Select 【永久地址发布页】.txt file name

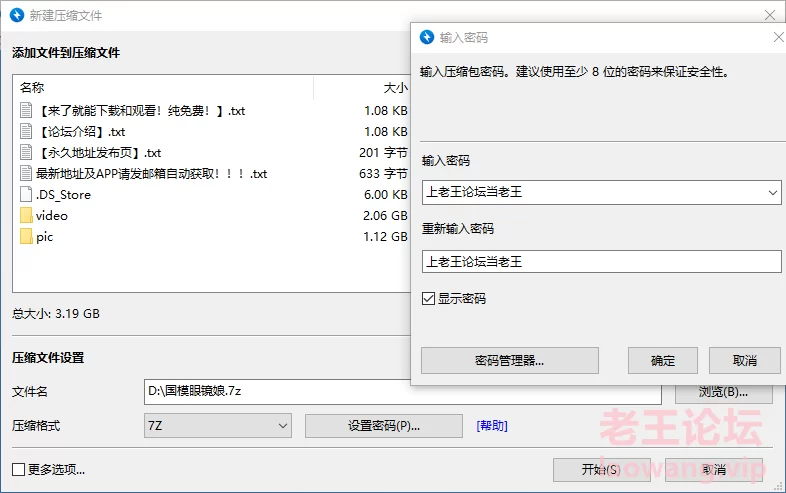pos(99,153)
